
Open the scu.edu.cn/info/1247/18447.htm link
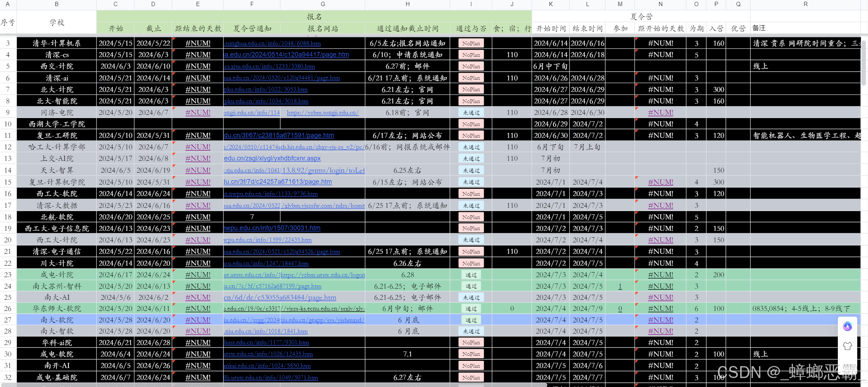[266, 264]
